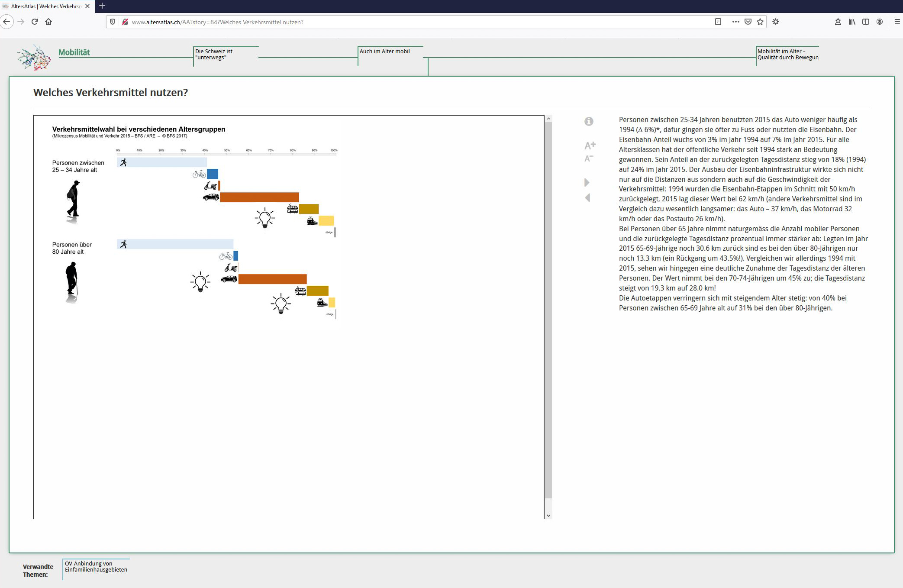Open the page actions three-dots menu
The image size is (903, 588).
[x=735, y=22]
